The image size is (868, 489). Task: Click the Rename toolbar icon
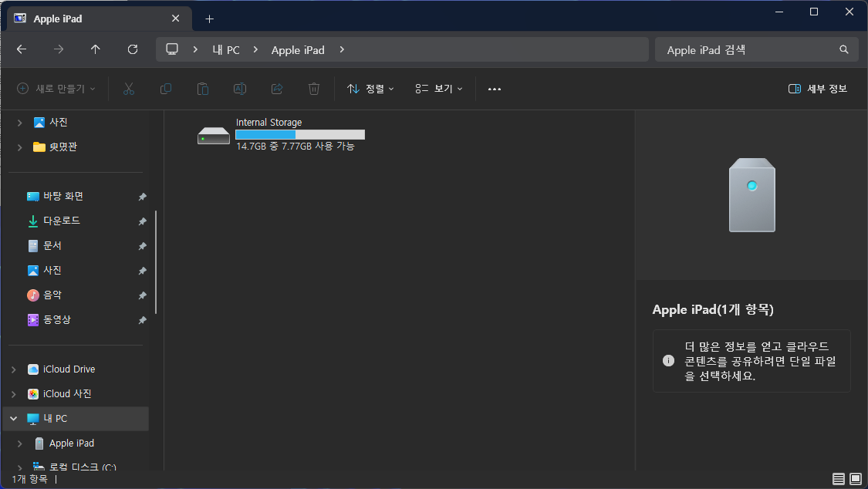pos(240,89)
